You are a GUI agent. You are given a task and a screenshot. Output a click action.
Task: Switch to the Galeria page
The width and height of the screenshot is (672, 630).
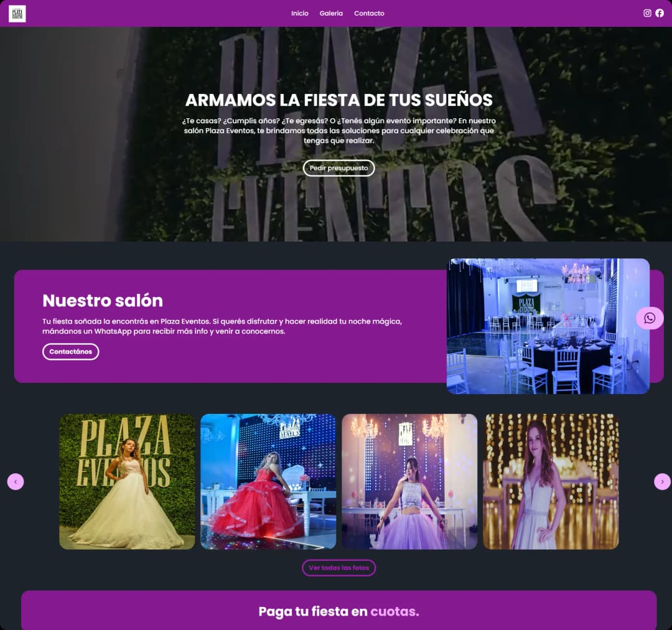(331, 13)
